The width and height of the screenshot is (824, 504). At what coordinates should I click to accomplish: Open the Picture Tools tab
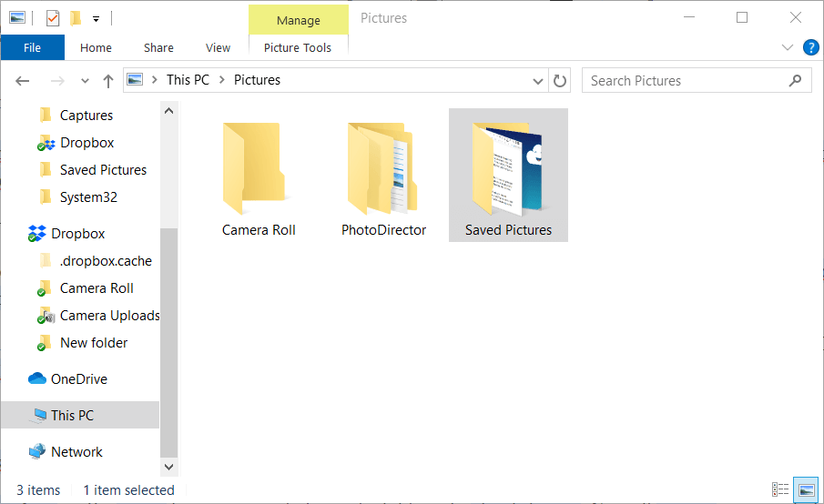(298, 47)
